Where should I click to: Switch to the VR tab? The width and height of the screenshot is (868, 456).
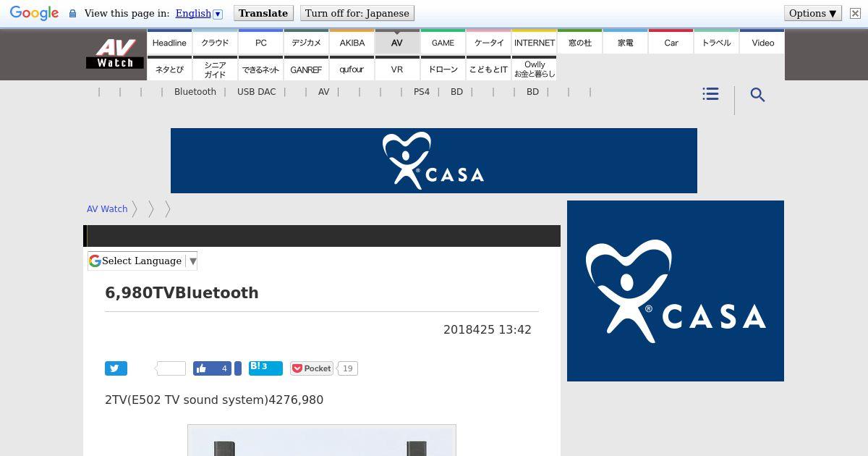pyautogui.click(x=397, y=69)
